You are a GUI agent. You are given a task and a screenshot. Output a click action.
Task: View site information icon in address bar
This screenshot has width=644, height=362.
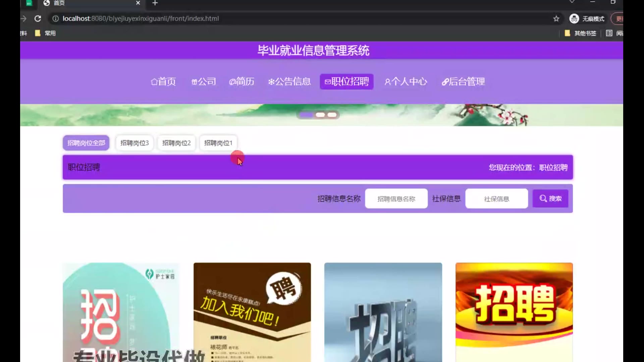point(55,18)
